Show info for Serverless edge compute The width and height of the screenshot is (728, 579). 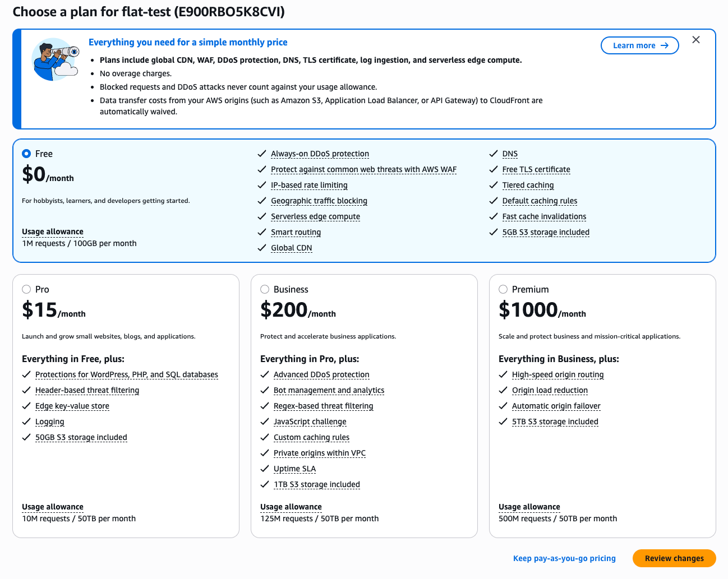[315, 216]
